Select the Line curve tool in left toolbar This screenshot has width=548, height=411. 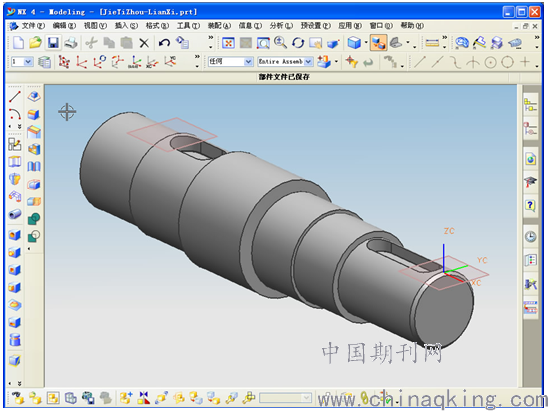[x=15, y=97]
